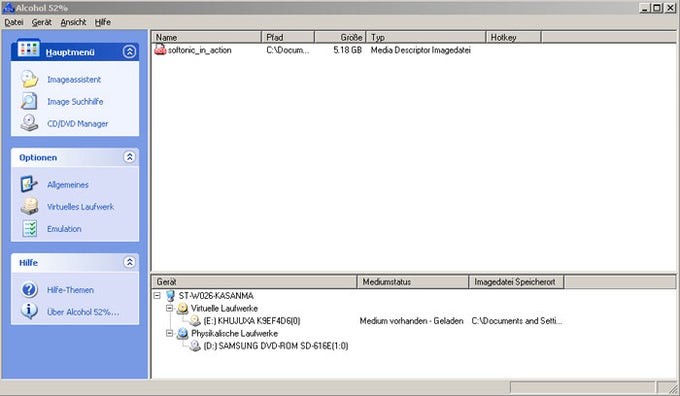Open Emulation options link

click(64, 229)
